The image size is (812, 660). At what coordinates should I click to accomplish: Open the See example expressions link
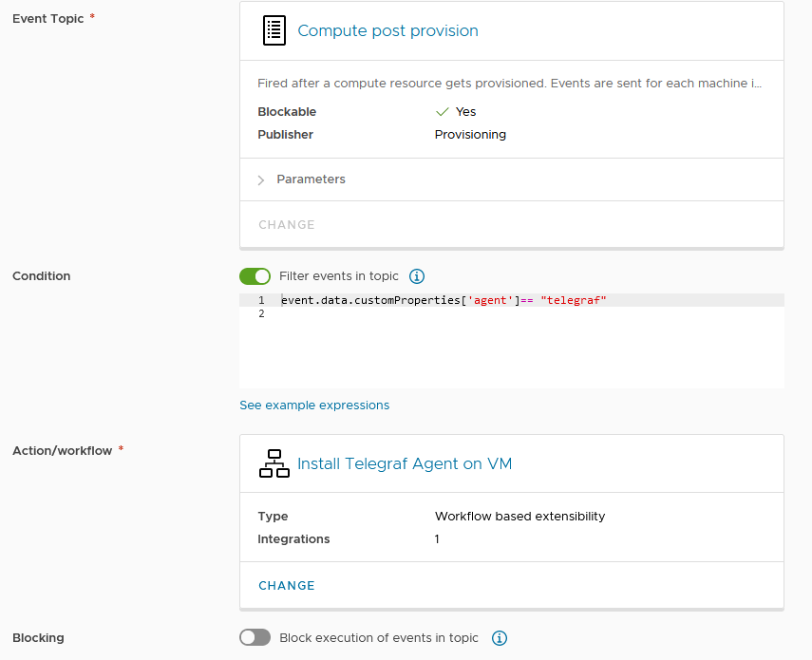(x=314, y=405)
